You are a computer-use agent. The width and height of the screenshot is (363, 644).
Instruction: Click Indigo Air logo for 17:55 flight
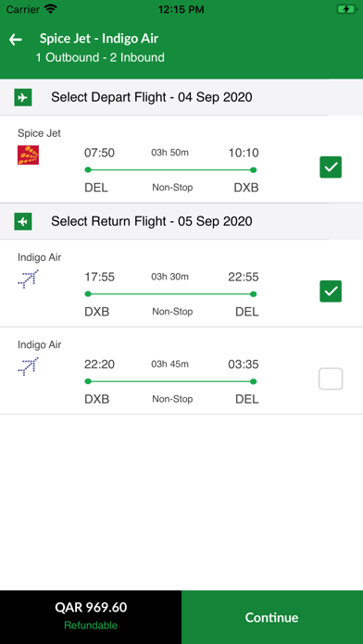point(28,279)
